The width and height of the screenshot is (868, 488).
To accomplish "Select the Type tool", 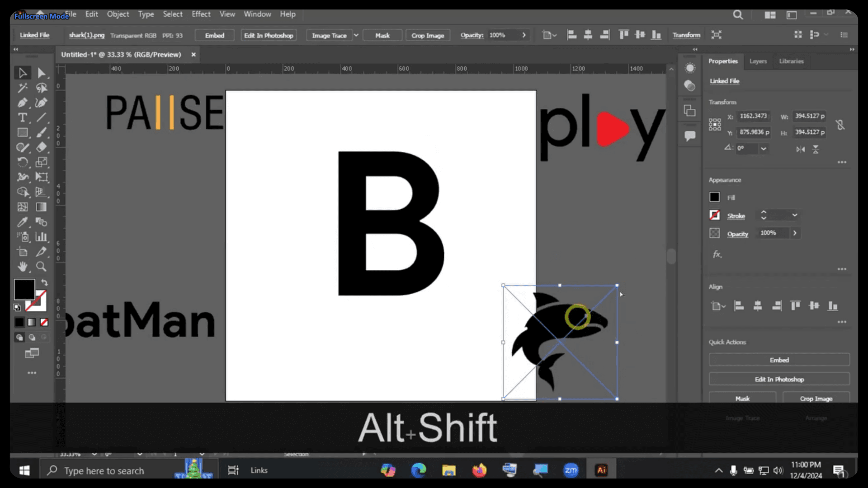I will pos(22,117).
